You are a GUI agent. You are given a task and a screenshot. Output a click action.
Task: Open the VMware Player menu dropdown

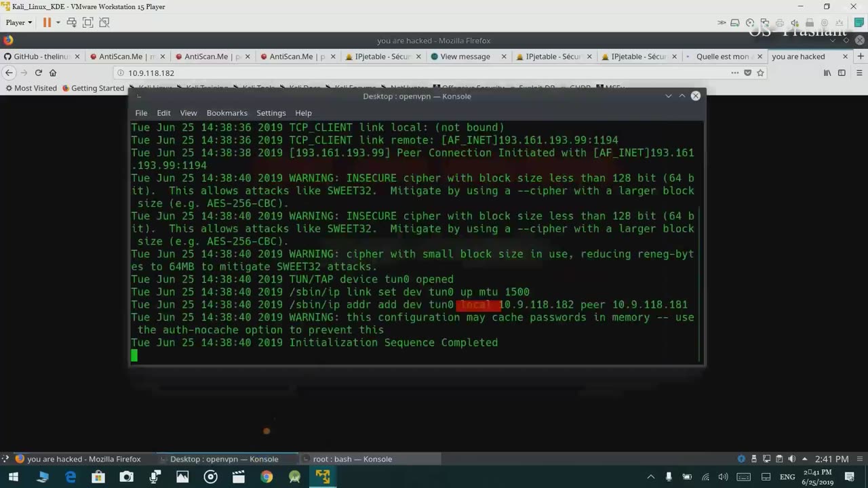19,22
